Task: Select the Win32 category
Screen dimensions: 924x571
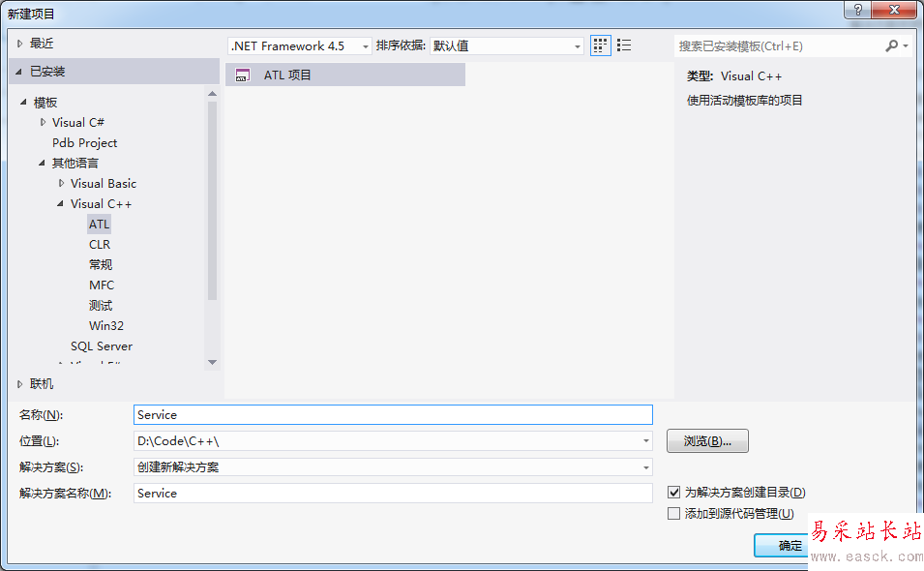Action: tap(106, 326)
